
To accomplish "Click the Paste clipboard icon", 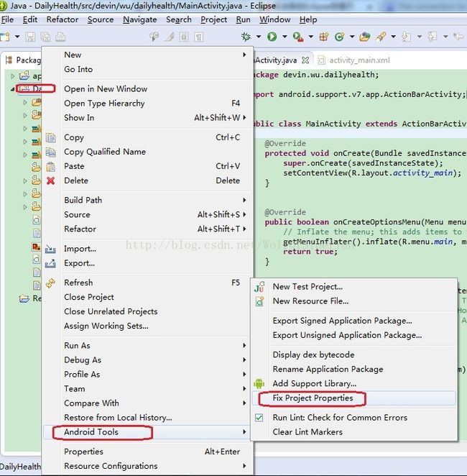I will 50,166.
